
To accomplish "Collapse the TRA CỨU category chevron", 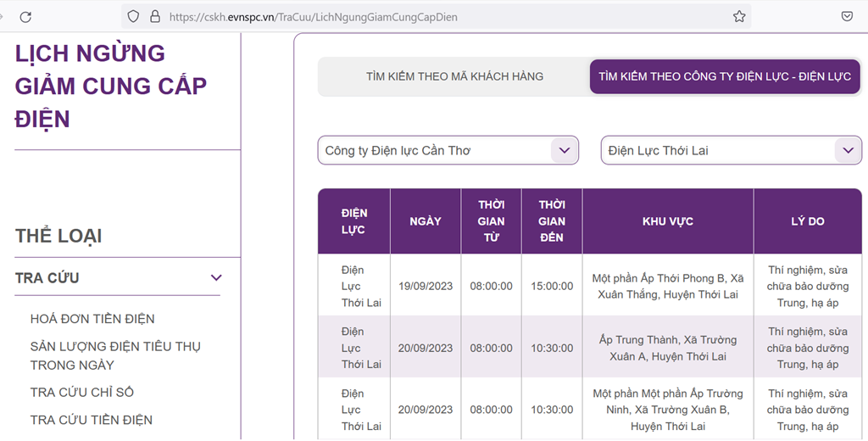I will tap(216, 277).
